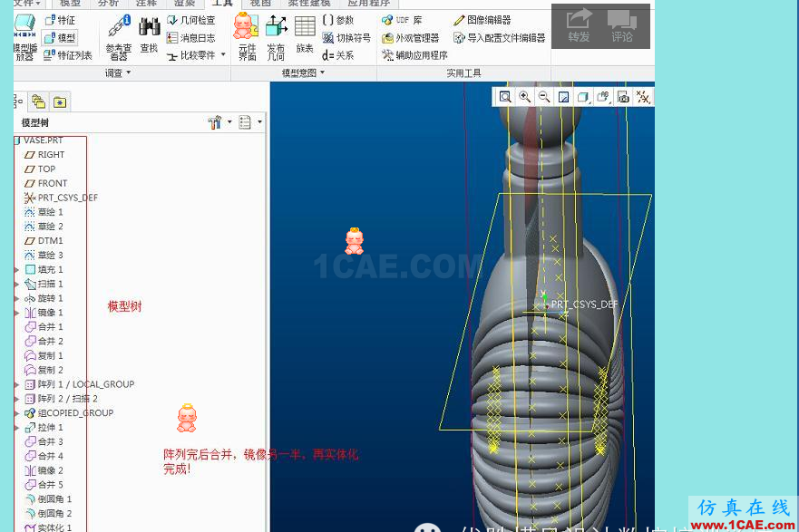The image size is (799, 532).
Task: Open 导入配置文件编辑器
Action: (x=500, y=38)
